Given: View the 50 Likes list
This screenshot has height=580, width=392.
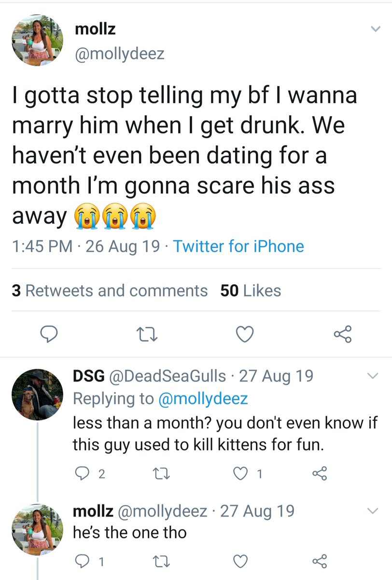Looking at the screenshot, I should (x=250, y=290).
